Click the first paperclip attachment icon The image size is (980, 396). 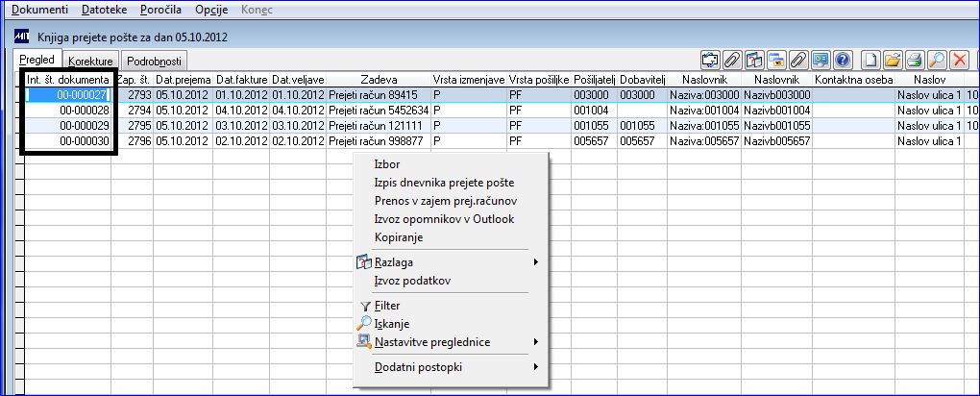[732, 60]
